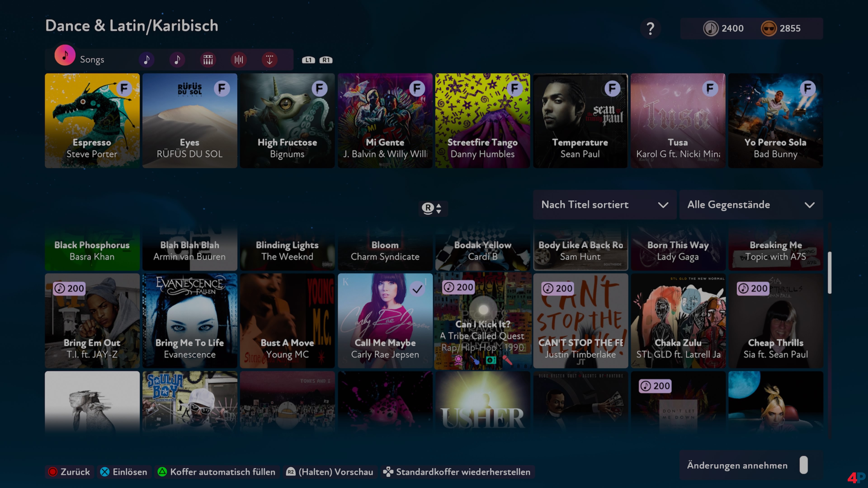Toggle the Änderungen annehmen switch
The height and width of the screenshot is (488, 868).
tap(803, 465)
